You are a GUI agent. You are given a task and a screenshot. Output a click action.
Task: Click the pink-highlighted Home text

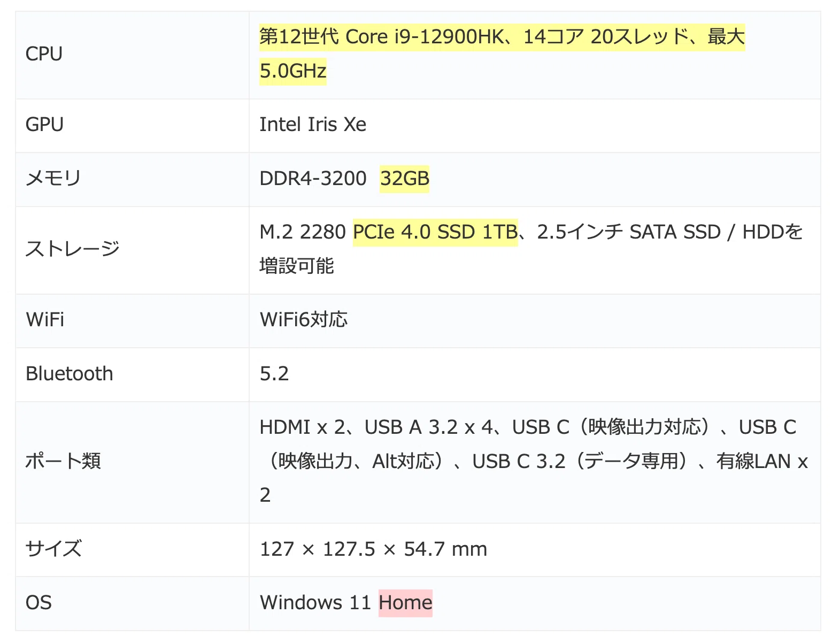pyautogui.click(x=405, y=603)
